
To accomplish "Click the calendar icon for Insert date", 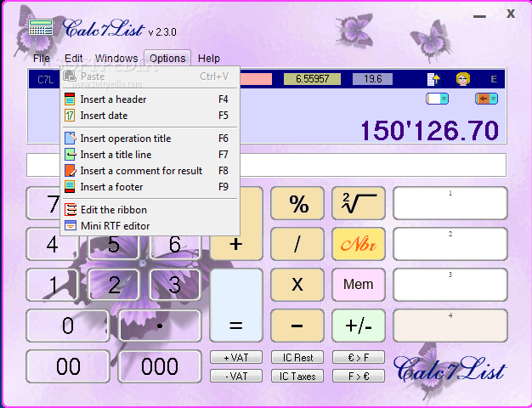I will 70,116.
